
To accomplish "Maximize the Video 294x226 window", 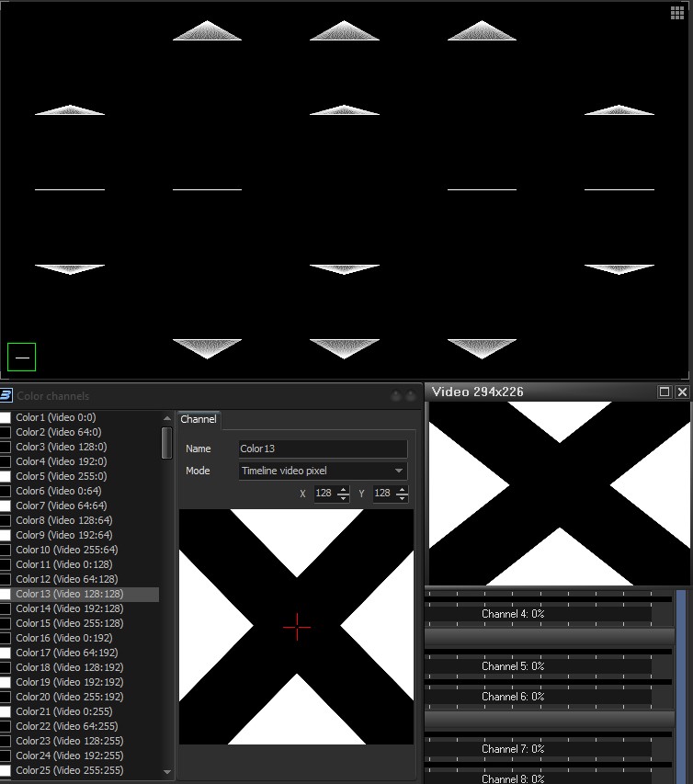I will pyautogui.click(x=664, y=392).
